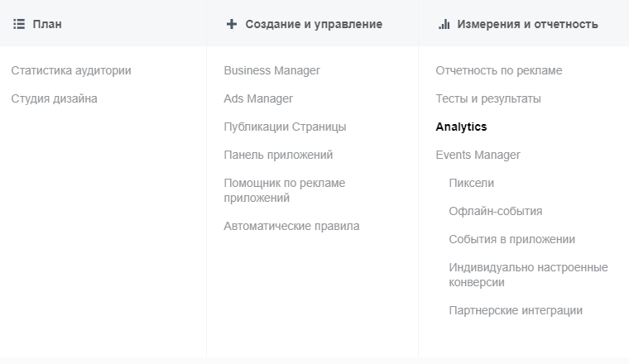Viewport: 629px width, 364px height.
Task: Open Индивидуально настроенные конверсии
Action: tap(527, 275)
